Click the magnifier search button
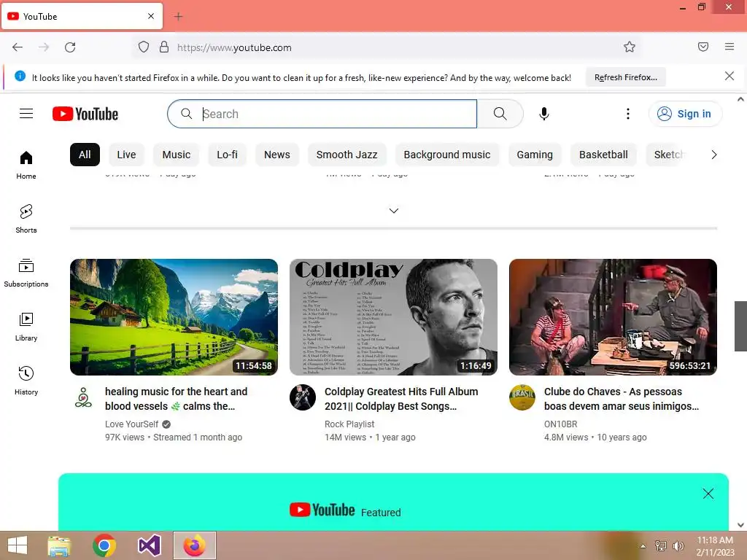The width and height of the screenshot is (747, 560). (x=500, y=113)
